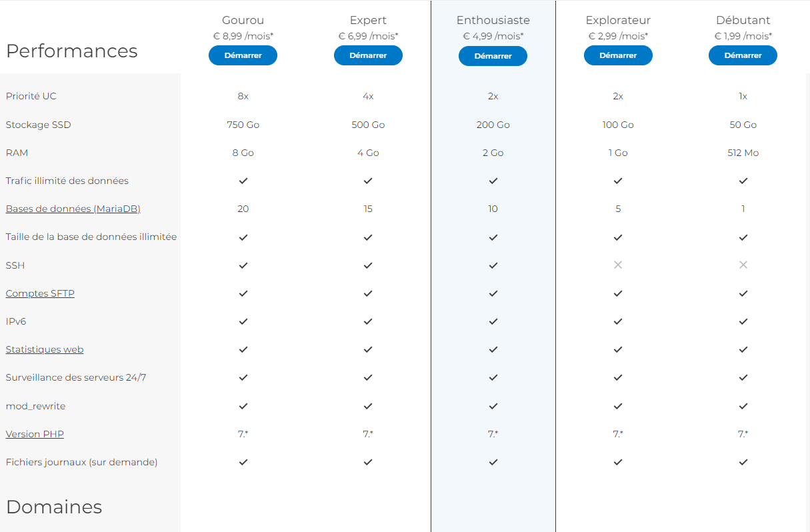The height and width of the screenshot is (532, 810).
Task: Follow the Comptes SFTP link
Action: [x=40, y=293]
